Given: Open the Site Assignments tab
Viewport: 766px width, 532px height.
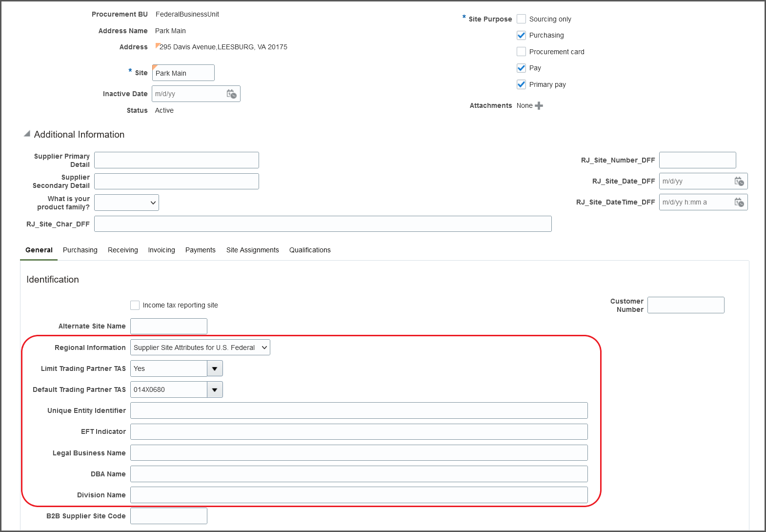Looking at the screenshot, I should pos(252,250).
